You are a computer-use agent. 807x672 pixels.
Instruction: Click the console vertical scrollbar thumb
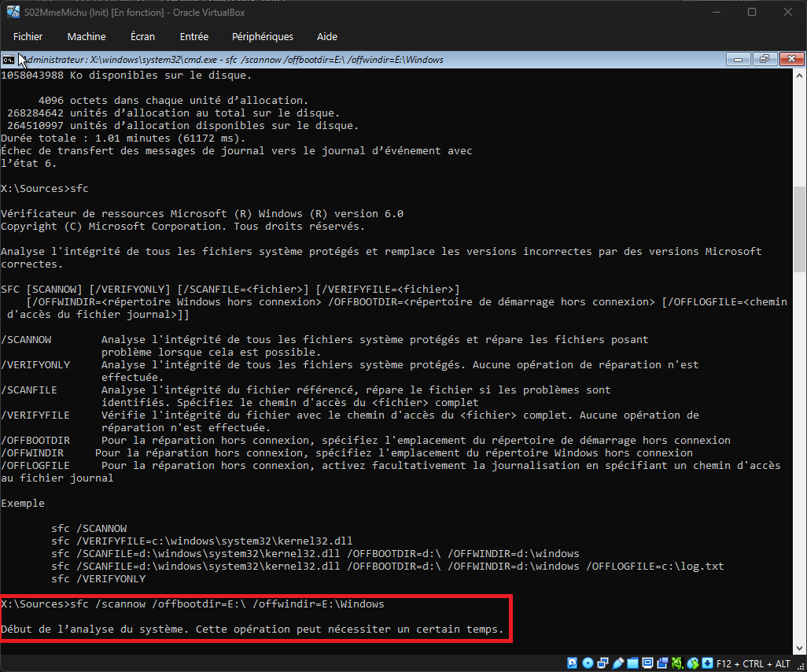point(800,228)
